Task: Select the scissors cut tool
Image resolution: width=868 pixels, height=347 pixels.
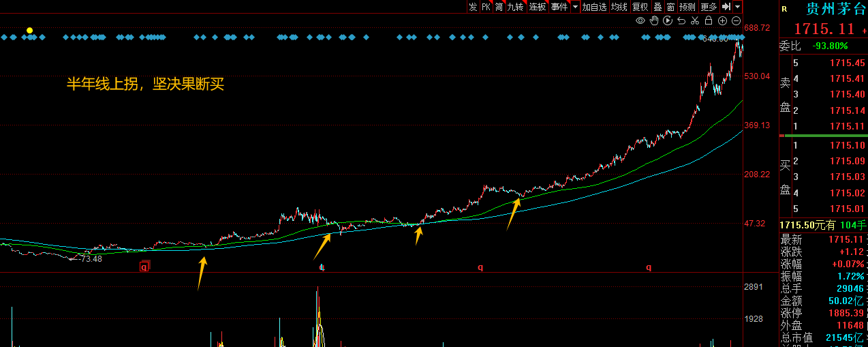Action: pos(695,20)
